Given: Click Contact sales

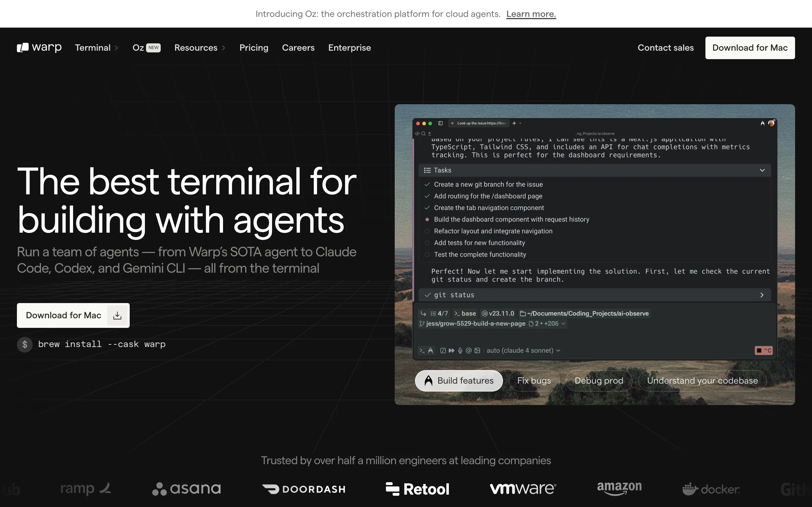Looking at the screenshot, I should point(665,48).
